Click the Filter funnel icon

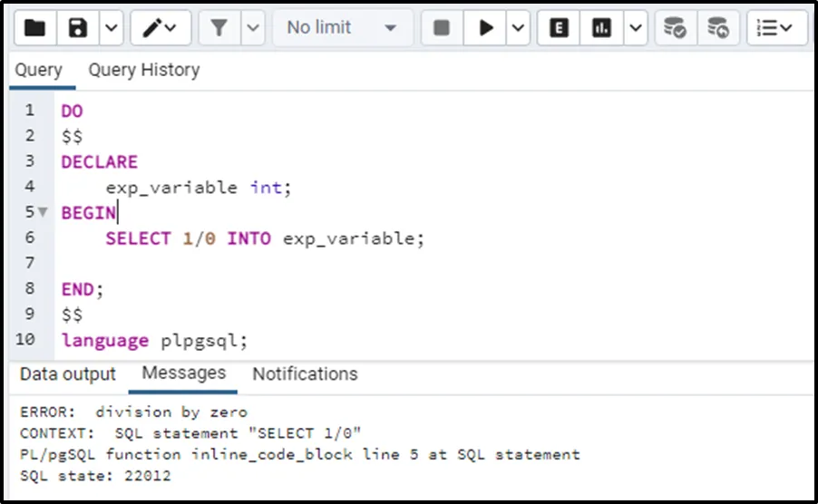click(x=219, y=28)
